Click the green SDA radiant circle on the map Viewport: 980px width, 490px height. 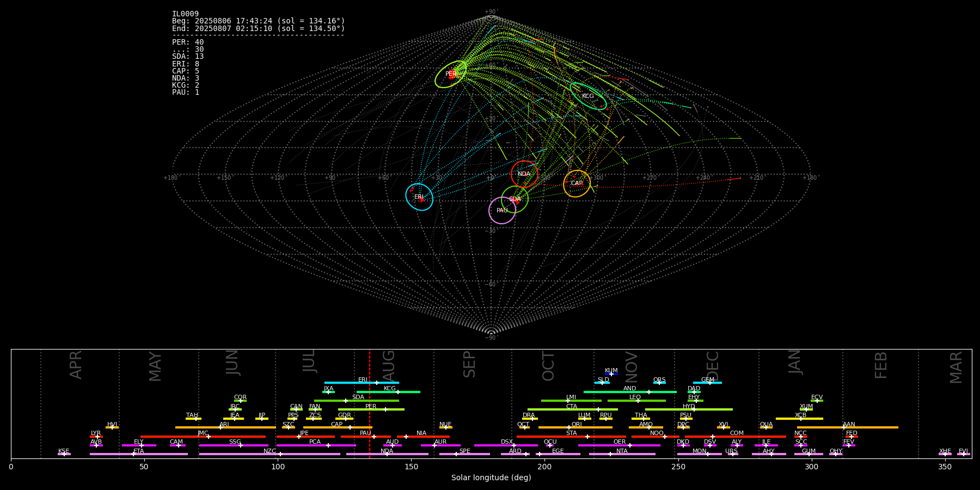coord(514,199)
